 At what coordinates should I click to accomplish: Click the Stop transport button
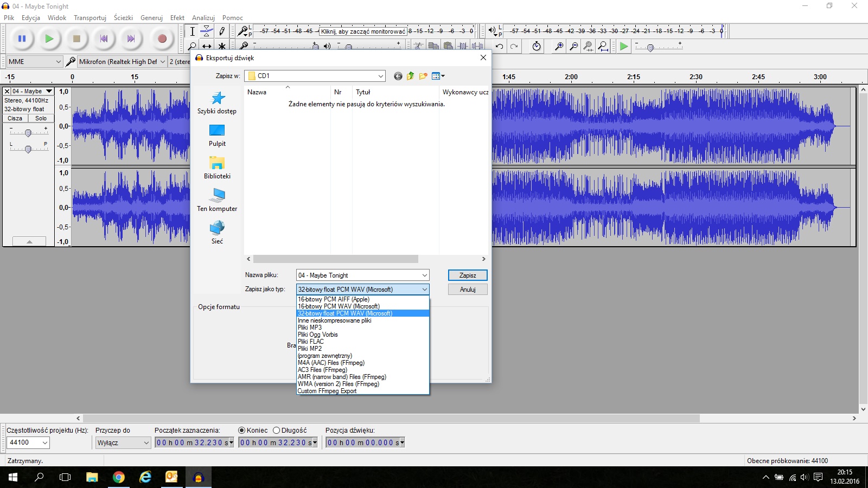coord(76,38)
